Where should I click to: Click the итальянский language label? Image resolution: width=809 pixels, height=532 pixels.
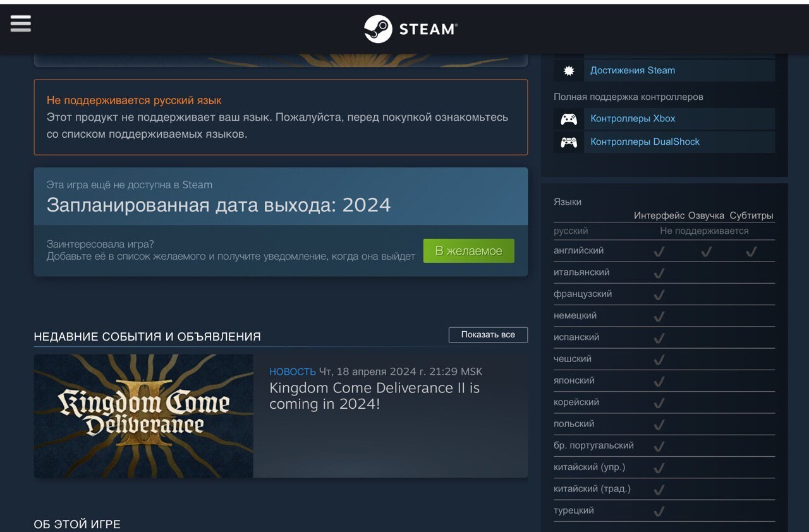[581, 272]
